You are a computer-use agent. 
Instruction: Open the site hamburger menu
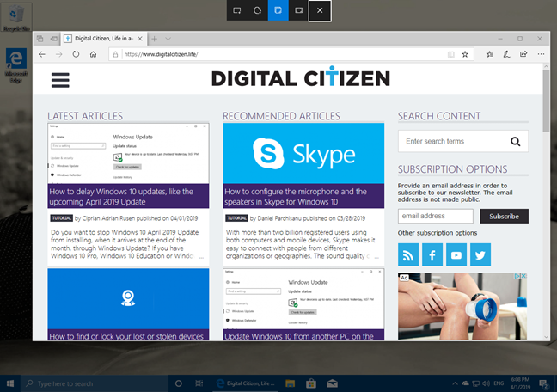click(60, 80)
